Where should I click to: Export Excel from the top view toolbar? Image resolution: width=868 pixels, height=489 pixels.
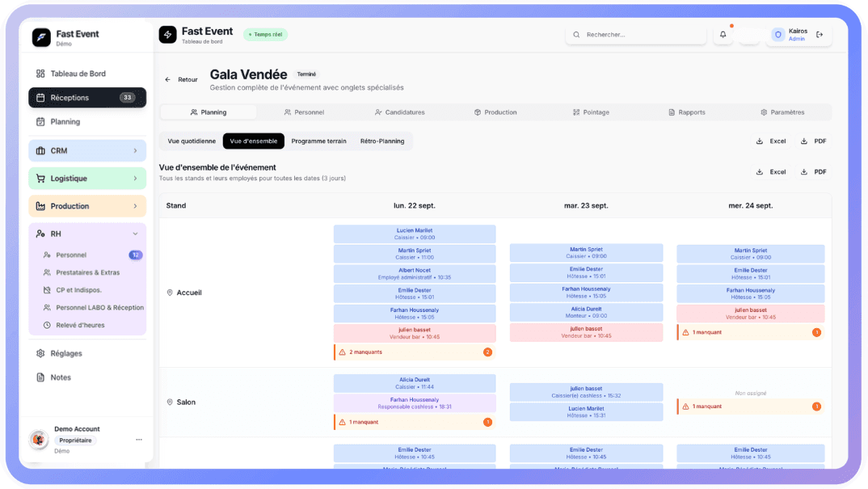771,141
